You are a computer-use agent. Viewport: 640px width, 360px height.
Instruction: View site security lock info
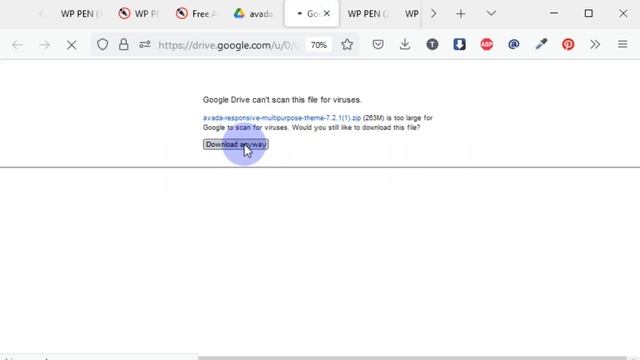pyautogui.click(x=124, y=44)
